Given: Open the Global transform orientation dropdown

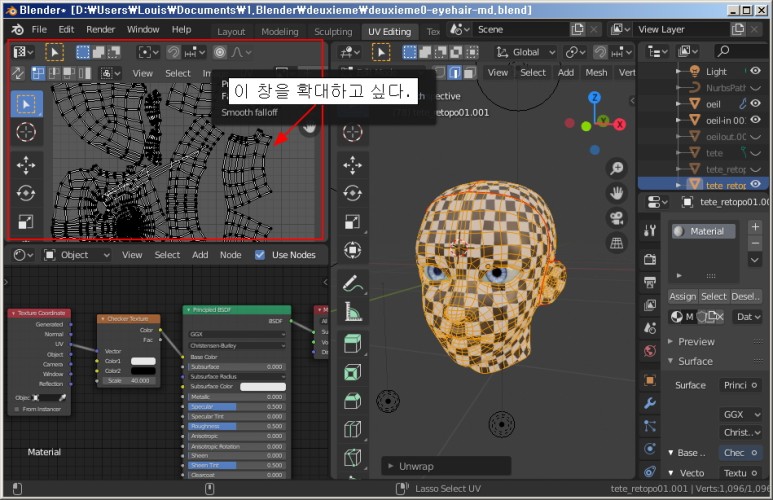Looking at the screenshot, I should 525,52.
